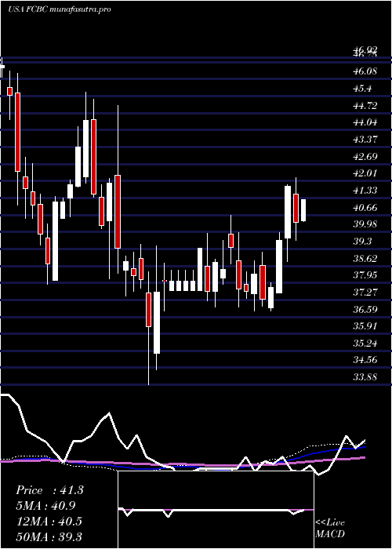The image size is (392, 549).
Task: Click the pink moving average line in indicator
Action: pos(210,465)
